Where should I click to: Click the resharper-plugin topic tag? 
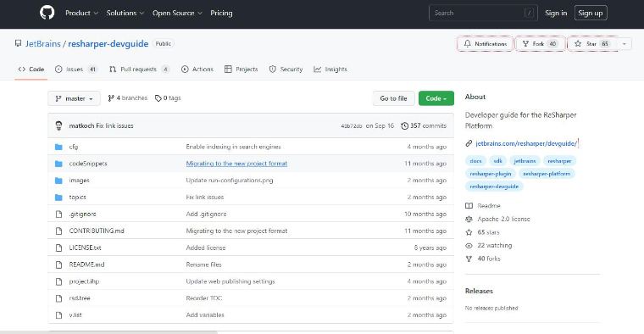(x=491, y=174)
